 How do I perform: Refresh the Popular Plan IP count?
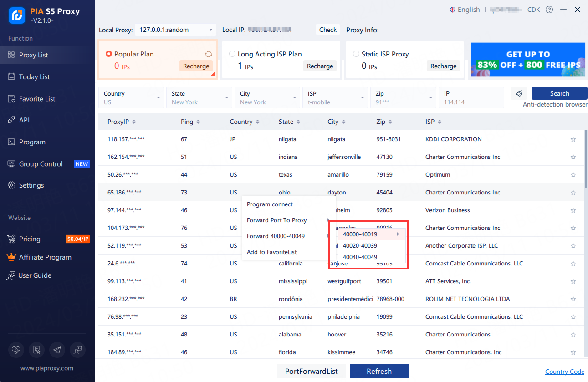pos(209,54)
